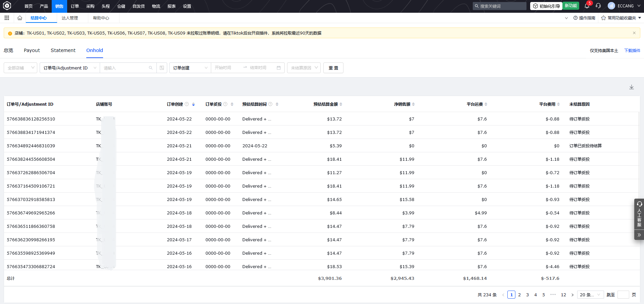Open the 订单创建 date type dropdown
Viewport: 644px width, 304px height.
(190, 68)
